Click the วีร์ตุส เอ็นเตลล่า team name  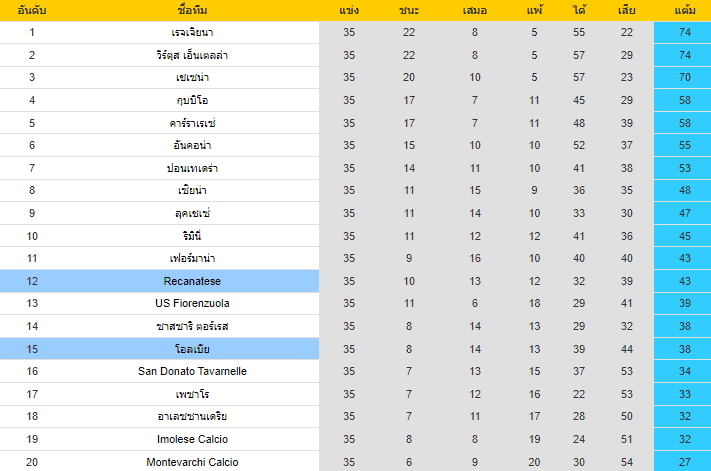pos(191,55)
